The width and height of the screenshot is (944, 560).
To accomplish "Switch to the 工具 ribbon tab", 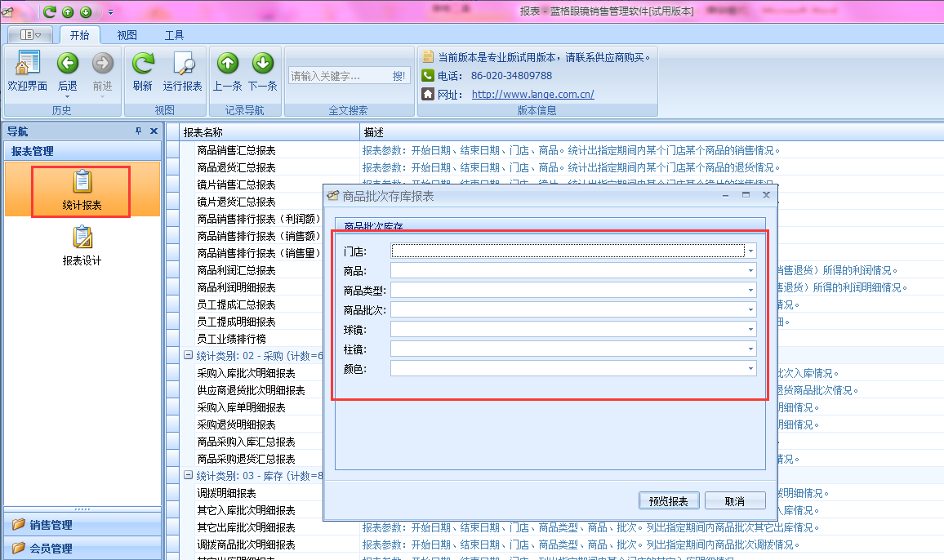I will 174,35.
